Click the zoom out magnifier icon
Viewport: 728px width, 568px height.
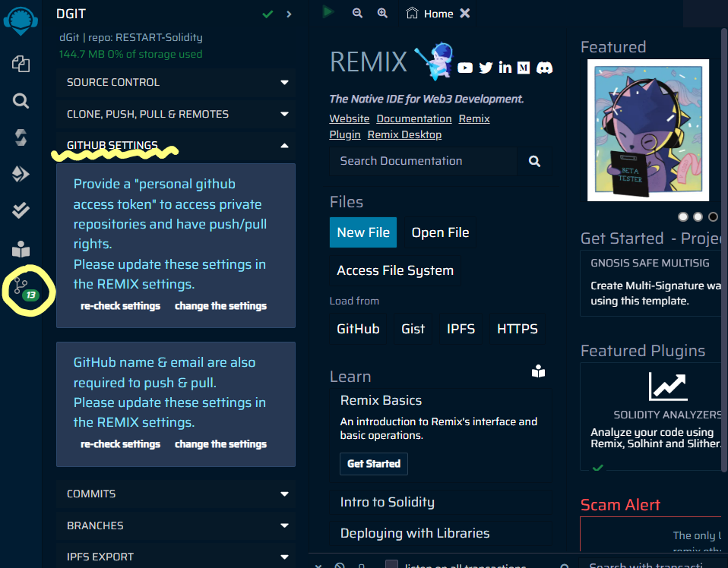[x=357, y=13]
